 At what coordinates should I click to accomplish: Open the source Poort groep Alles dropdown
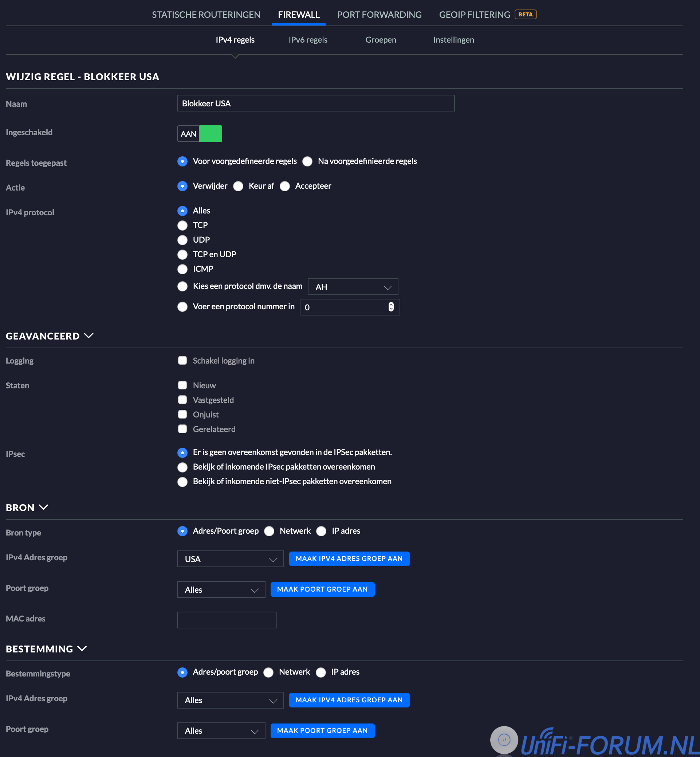pyautogui.click(x=221, y=589)
